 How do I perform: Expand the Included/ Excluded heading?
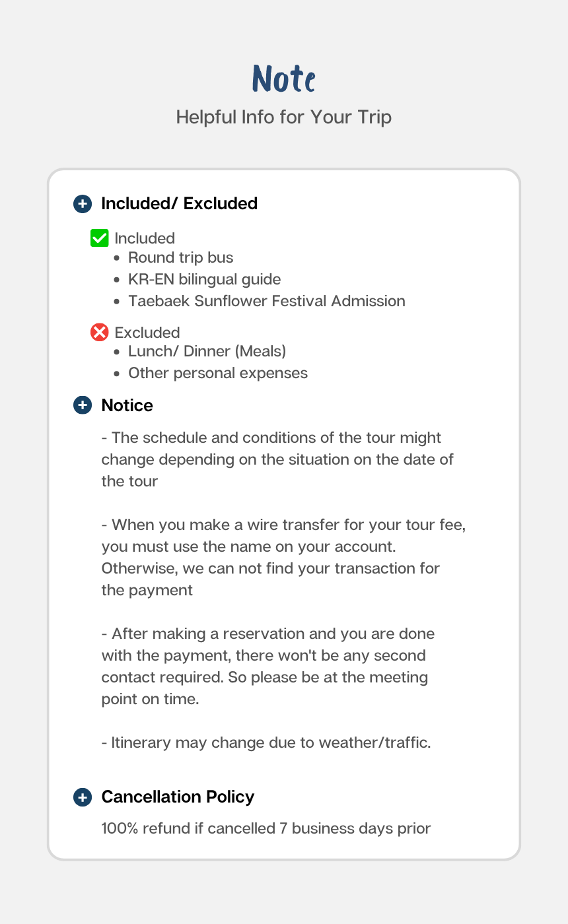click(x=179, y=203)
